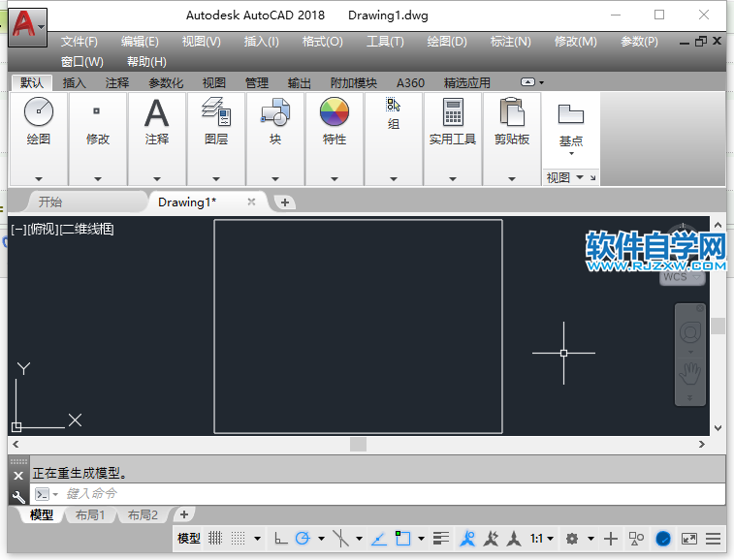
Task: Add a new layout with plus button
Action: (x=184, y=514)
